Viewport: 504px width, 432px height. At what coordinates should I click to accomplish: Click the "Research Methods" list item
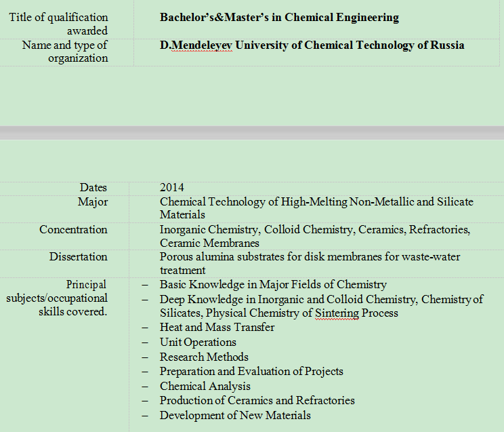tap(204, 357)
